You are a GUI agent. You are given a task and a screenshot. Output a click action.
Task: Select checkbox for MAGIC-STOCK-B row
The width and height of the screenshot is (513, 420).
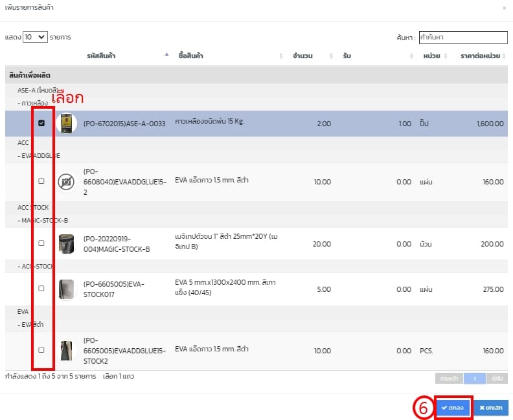pyautogui.click(x=41, y=243)
